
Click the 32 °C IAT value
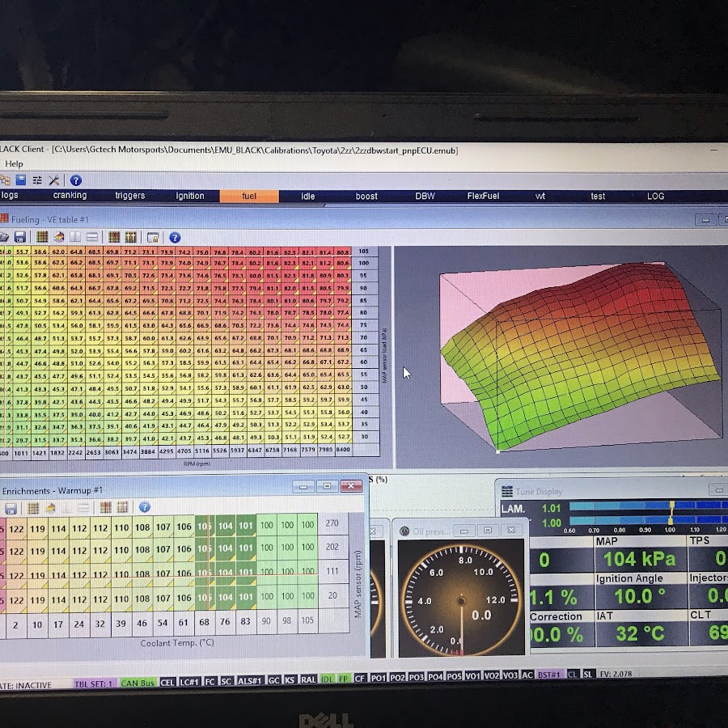pyautogui.click(x=641, y=633)
